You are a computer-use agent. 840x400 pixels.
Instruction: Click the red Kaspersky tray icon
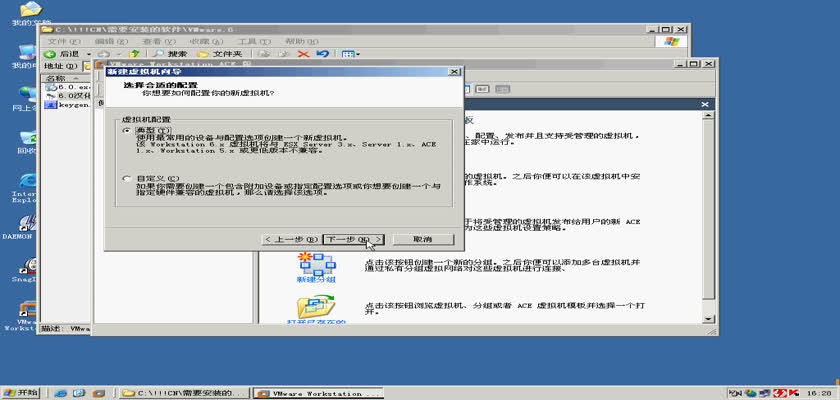[x=793, y=393]
